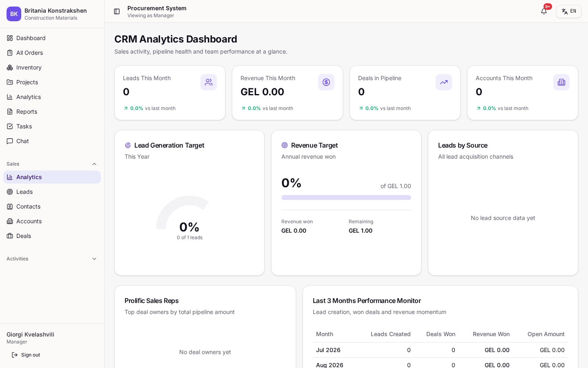The width and height of the screenshot is (588, 368).
Task: Click the Accounts This Month building icon
Action: click(561, 82)
